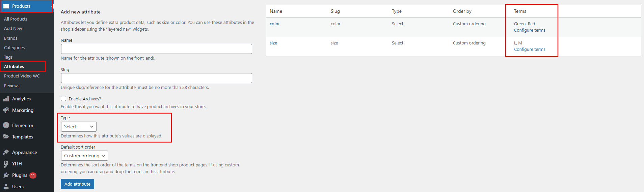Click the Analytics bar chart icon
The width and height of the screenshot is (644, 192).
(x=6, y=99)
